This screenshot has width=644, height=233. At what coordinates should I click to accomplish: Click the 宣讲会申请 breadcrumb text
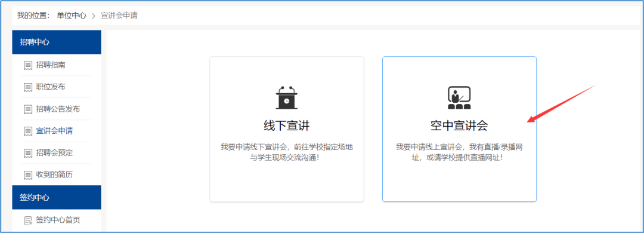pyautogui.click(x=119, y=16)
